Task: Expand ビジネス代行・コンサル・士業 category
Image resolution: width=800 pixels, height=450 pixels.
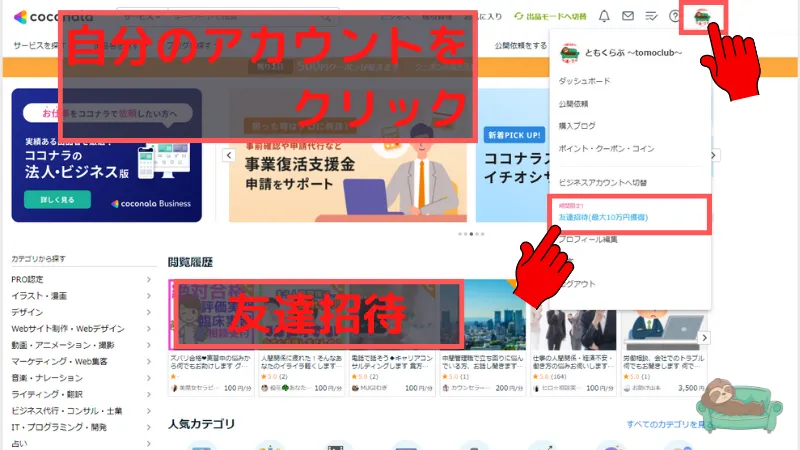Action: (x=82, y=411)
